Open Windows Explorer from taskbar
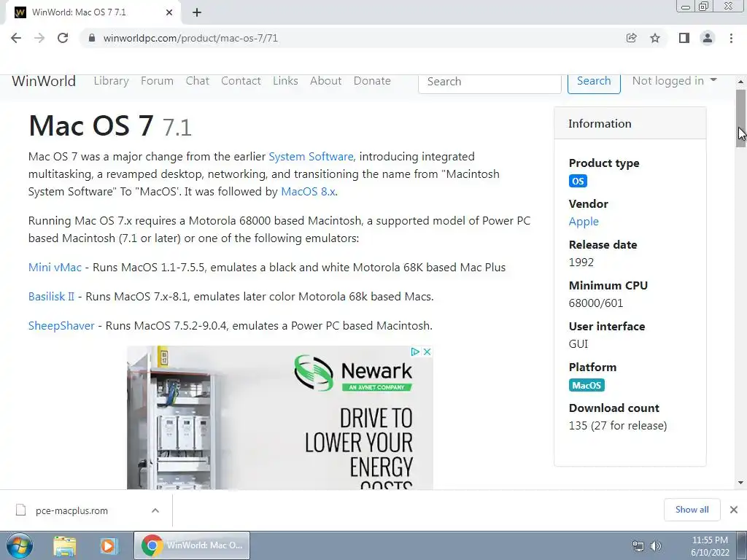 click(x=65, y=545)
